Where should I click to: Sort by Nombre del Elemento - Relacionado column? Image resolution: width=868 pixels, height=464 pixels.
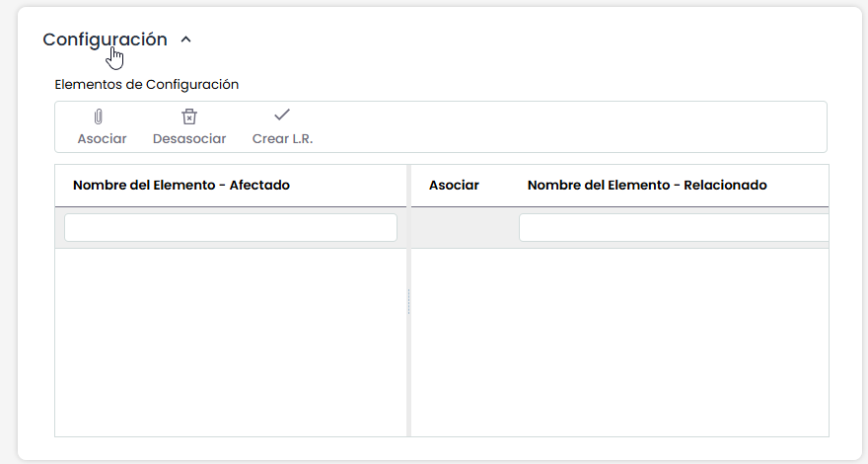647,185
